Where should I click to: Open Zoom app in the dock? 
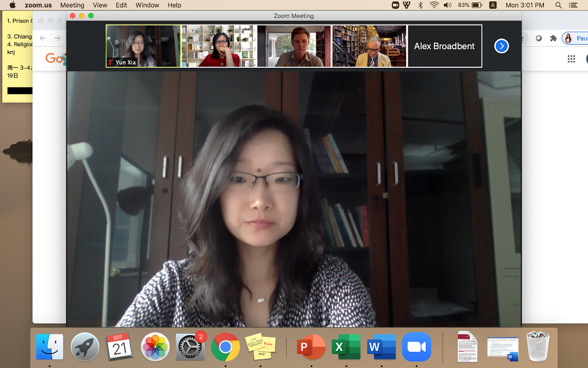(417, 347)
